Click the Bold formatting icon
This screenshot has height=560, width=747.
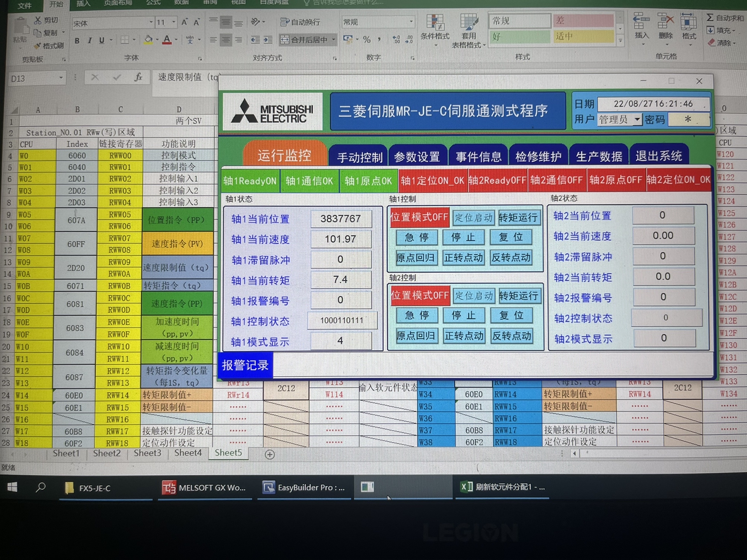(77, 40)
